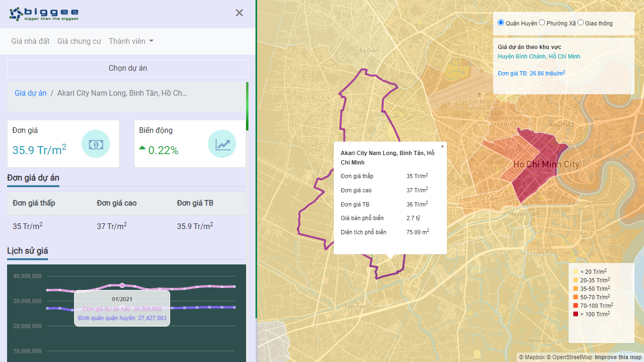
Task: Click the Ho Chi Minh City map label
Action: pyautogui.click(x=546, y=165)
